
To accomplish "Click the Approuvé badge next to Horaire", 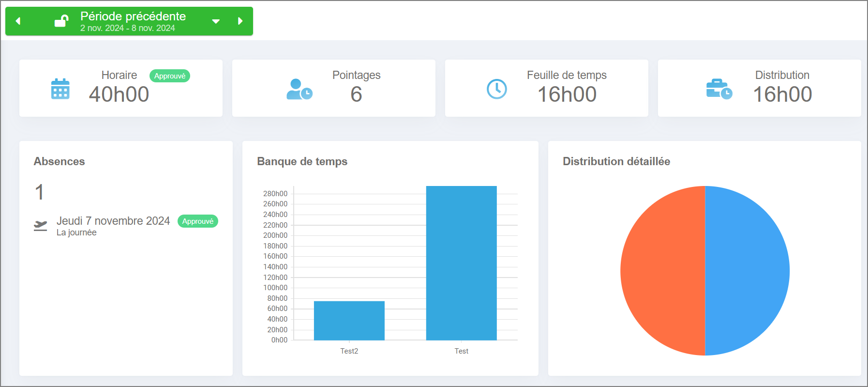I will coord(170,76).
